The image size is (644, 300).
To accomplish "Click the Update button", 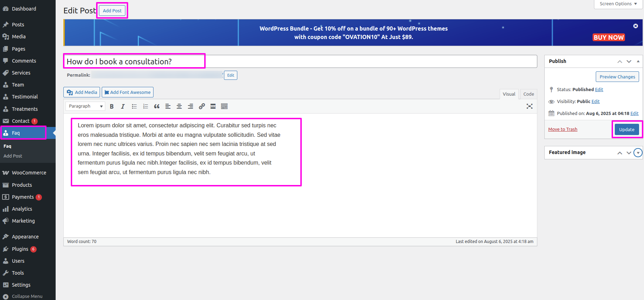I will point(627,129).
